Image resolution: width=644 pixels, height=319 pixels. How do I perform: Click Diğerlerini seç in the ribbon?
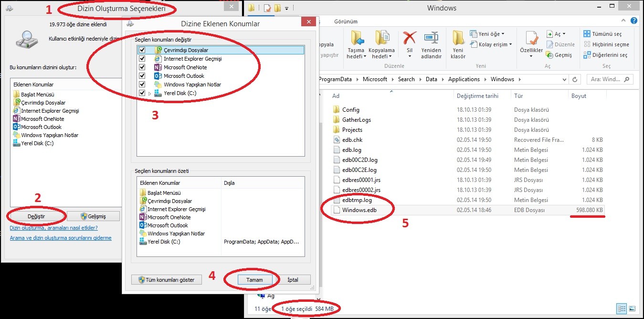tap(605, 55)
